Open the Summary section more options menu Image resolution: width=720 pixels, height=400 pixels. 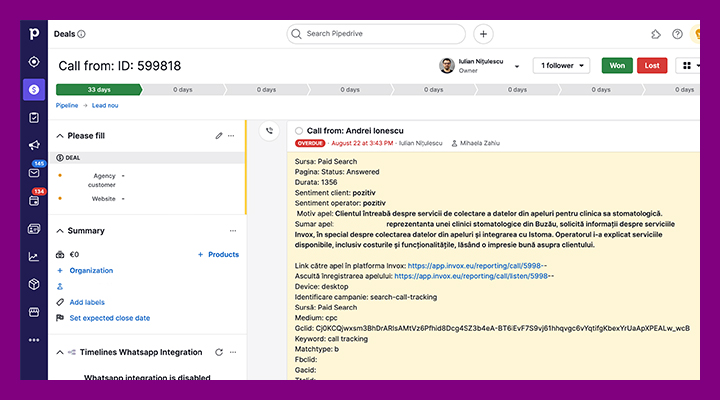232,231
